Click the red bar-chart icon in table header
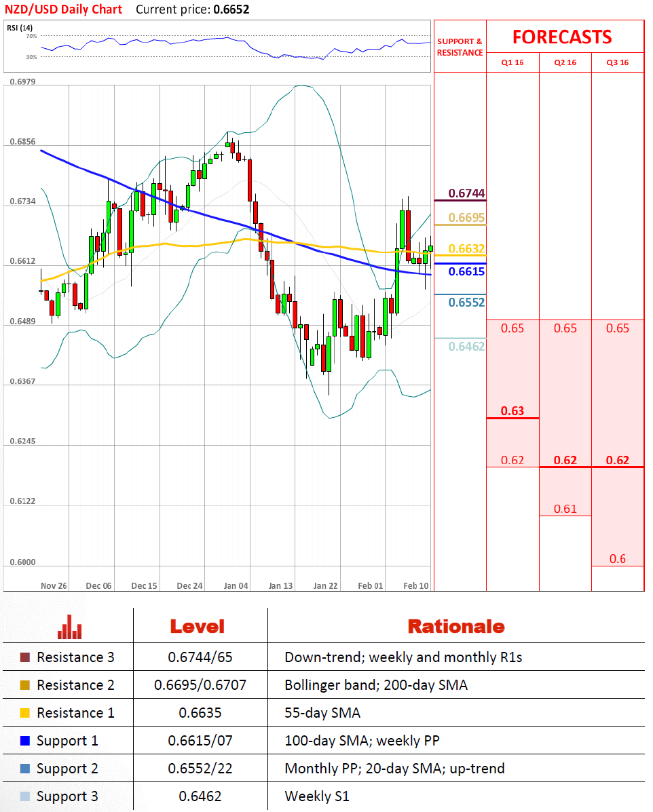 (69, 627)
